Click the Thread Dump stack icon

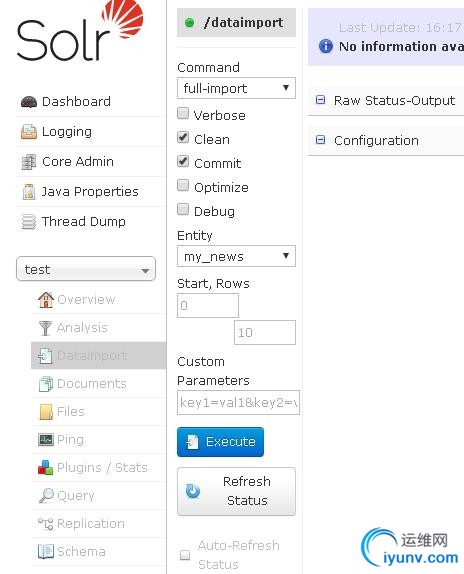coord(29,222)
